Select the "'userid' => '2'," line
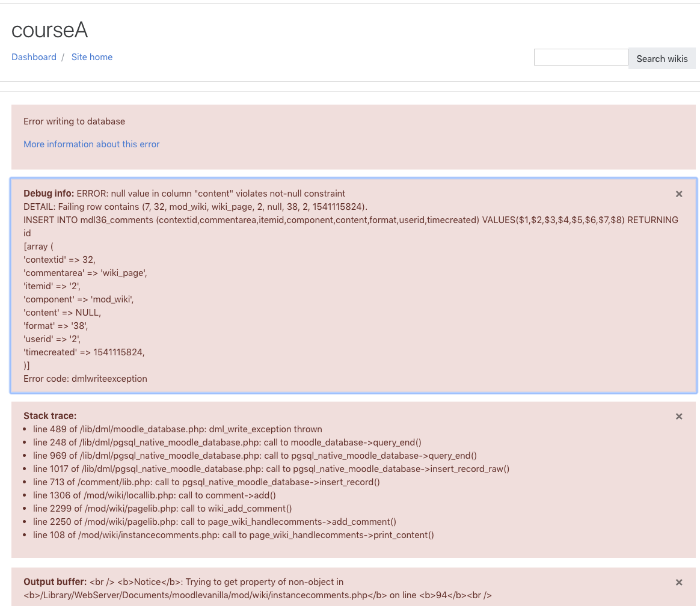 tap(52, 339)
